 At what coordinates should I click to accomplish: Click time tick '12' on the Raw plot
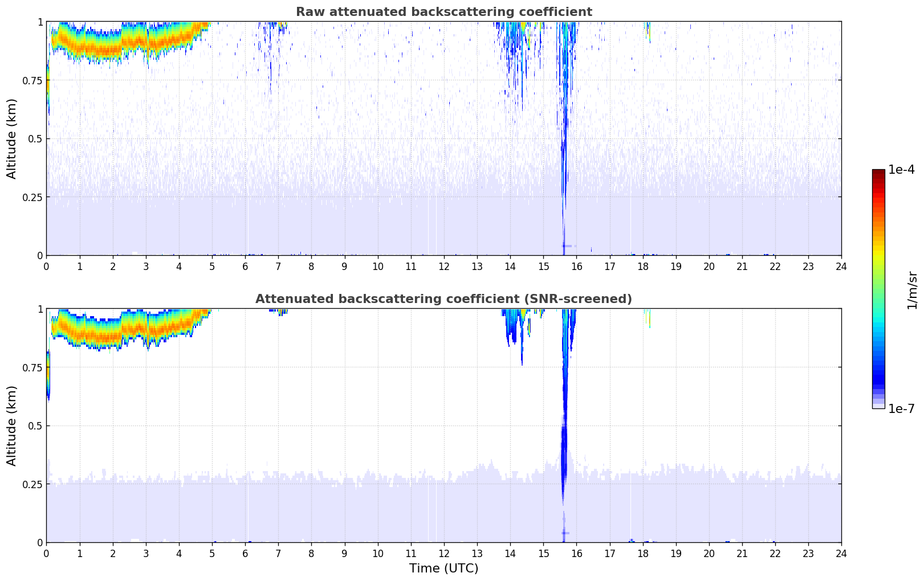pyautogui.click(x=444, y=266)
